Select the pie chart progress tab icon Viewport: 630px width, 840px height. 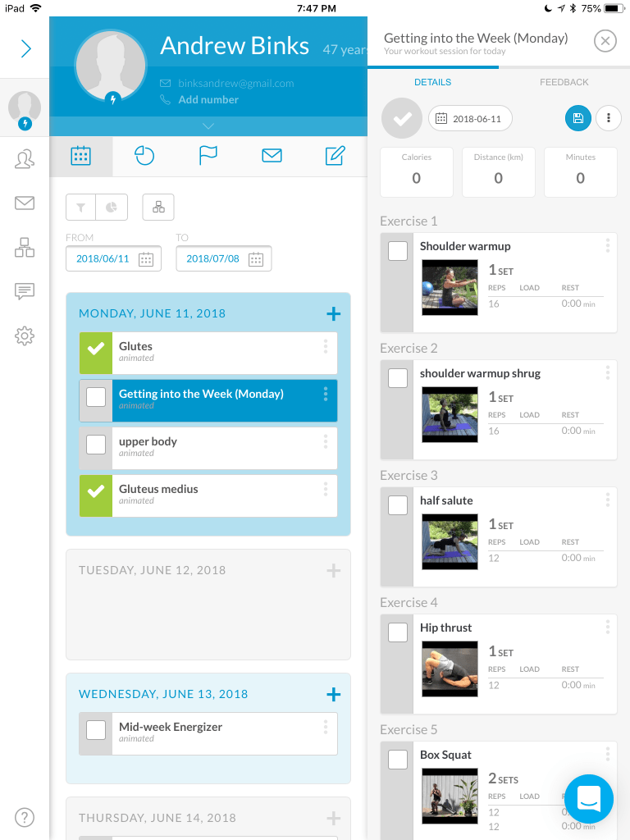144,156
